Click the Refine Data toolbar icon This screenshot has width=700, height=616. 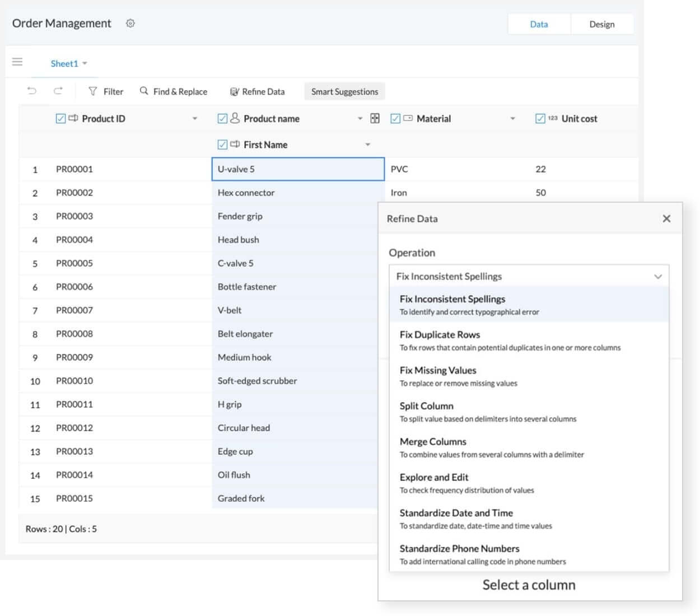coord(235,92)
